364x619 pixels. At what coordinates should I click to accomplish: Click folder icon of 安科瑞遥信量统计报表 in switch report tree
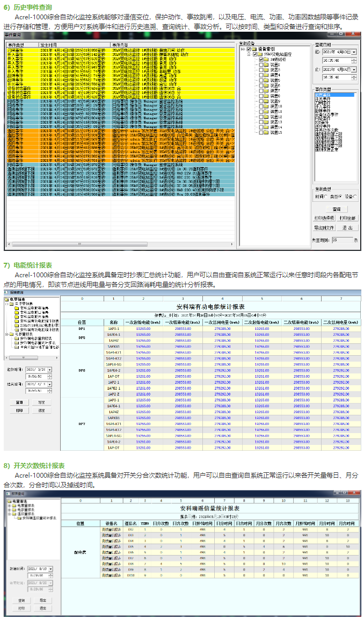(x=19, y=518)
